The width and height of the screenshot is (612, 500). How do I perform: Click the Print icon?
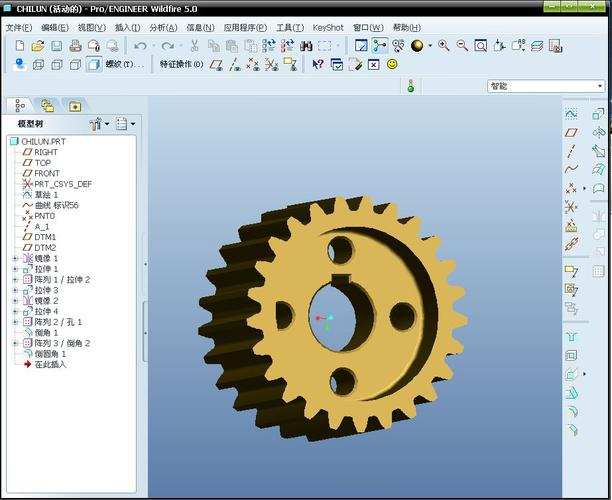[x=75, y=46]
